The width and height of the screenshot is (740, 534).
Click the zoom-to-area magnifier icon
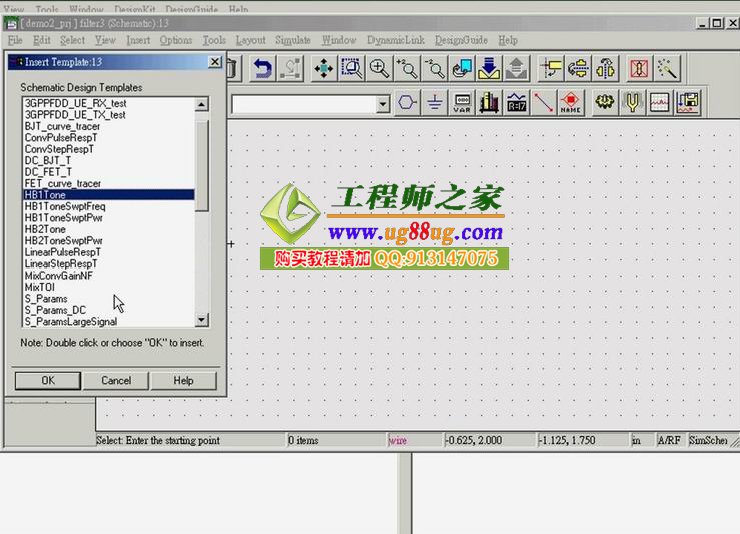[x=351, y=68]
